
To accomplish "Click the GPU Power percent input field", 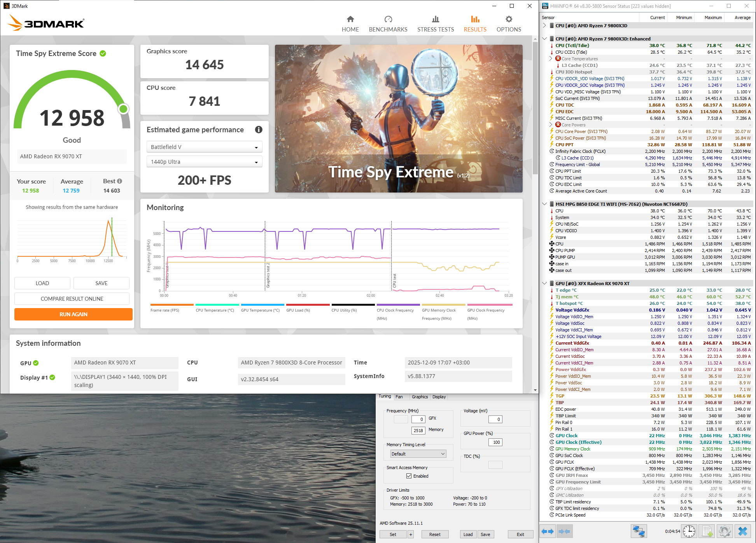I will 495,442.
